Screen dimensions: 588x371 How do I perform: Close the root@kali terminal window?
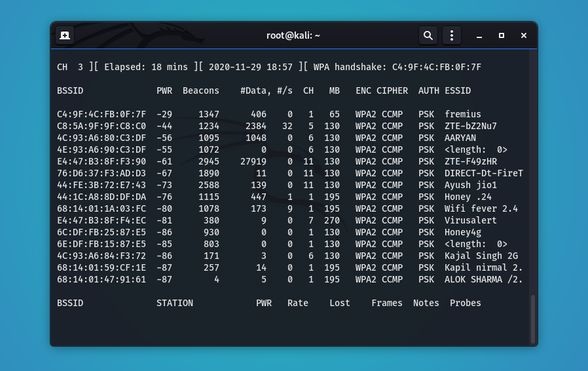[x=524, y=35]
